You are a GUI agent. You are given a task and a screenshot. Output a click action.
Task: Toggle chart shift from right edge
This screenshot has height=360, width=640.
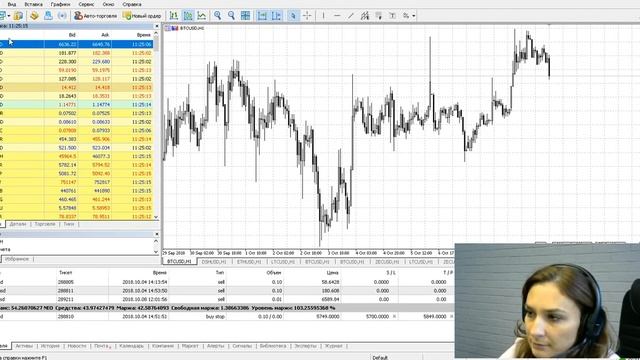[x=276, y=16]
